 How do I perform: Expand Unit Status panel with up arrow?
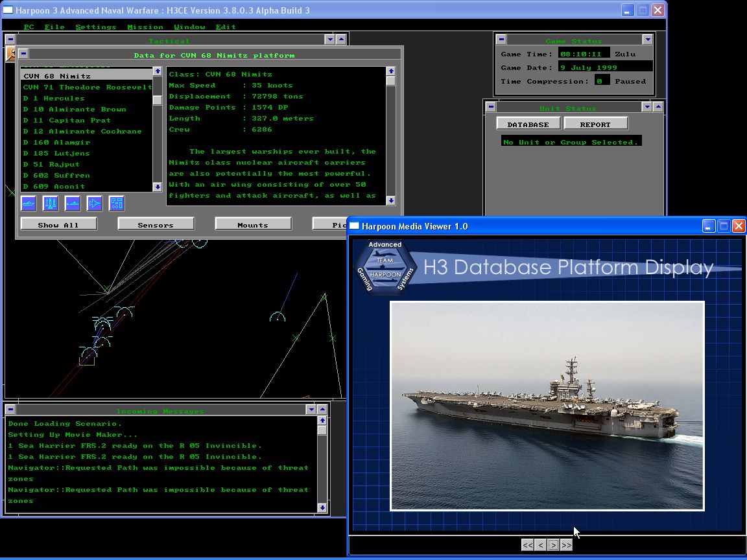[658, 107]
